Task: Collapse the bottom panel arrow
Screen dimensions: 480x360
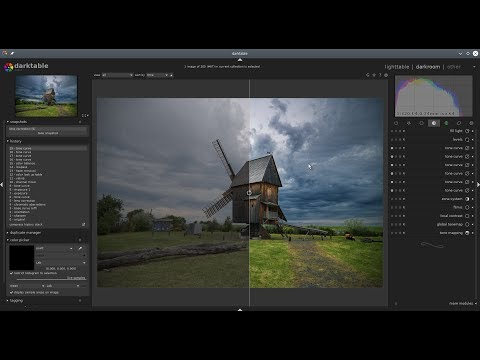Action: point(240,309)
